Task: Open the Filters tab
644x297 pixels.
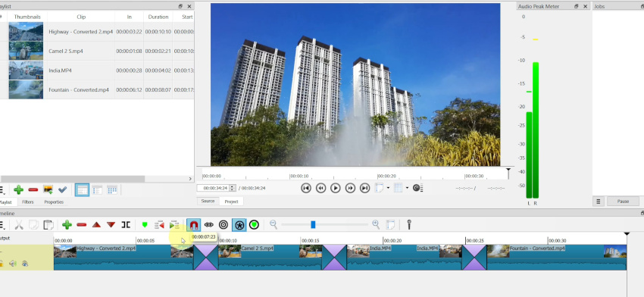Action: [28, 202]
